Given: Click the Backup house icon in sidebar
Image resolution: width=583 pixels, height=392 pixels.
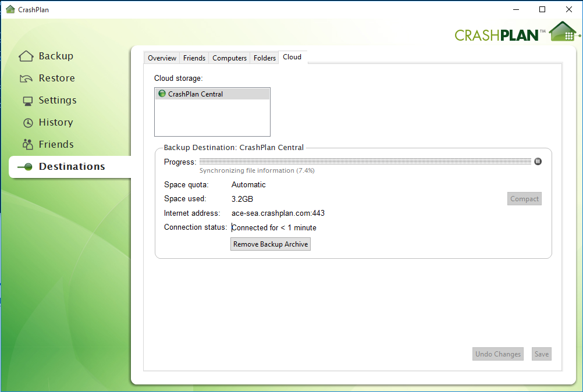Looking at the screenshot, I should (26, 56).
